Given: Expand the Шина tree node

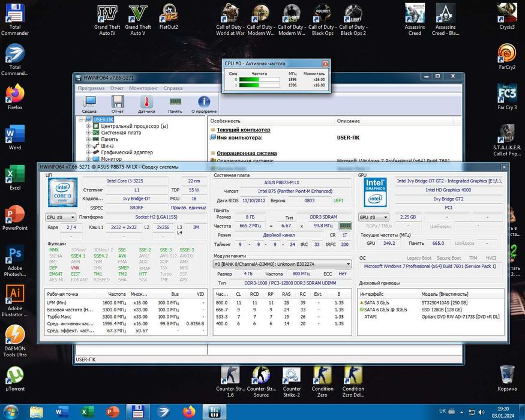Looking at the screenshot, I should (x=88, y=146).
